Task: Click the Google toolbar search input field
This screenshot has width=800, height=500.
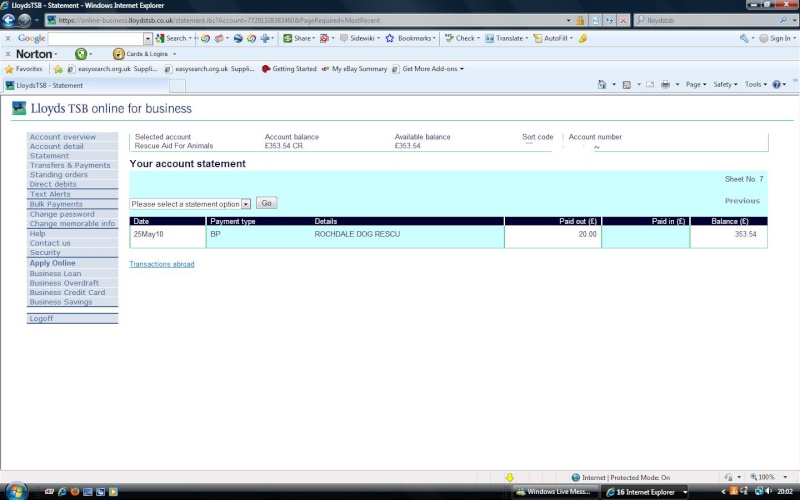Action: click(95, 38)
